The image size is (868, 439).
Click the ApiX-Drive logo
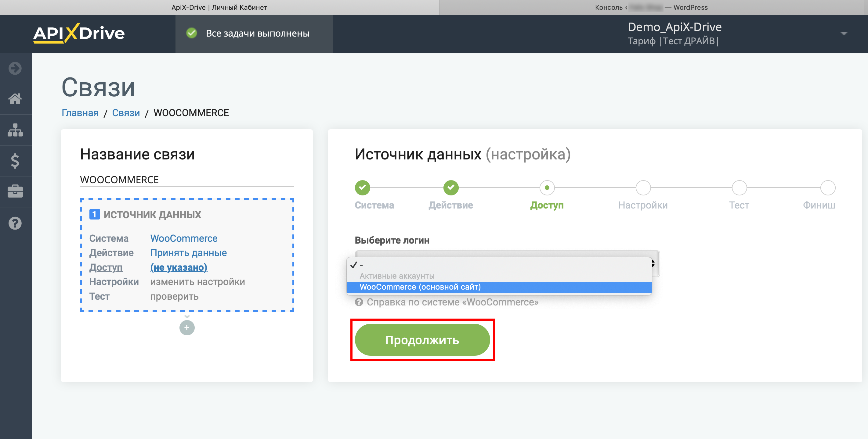79,33
